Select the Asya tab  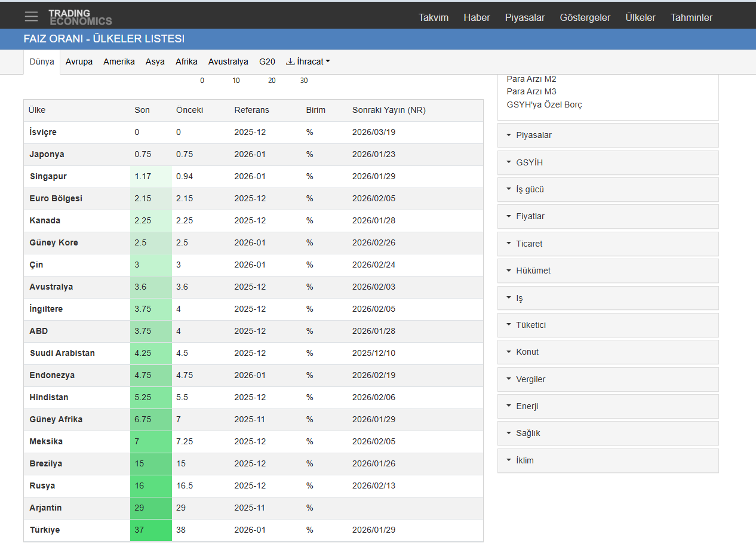coord(155,62)
